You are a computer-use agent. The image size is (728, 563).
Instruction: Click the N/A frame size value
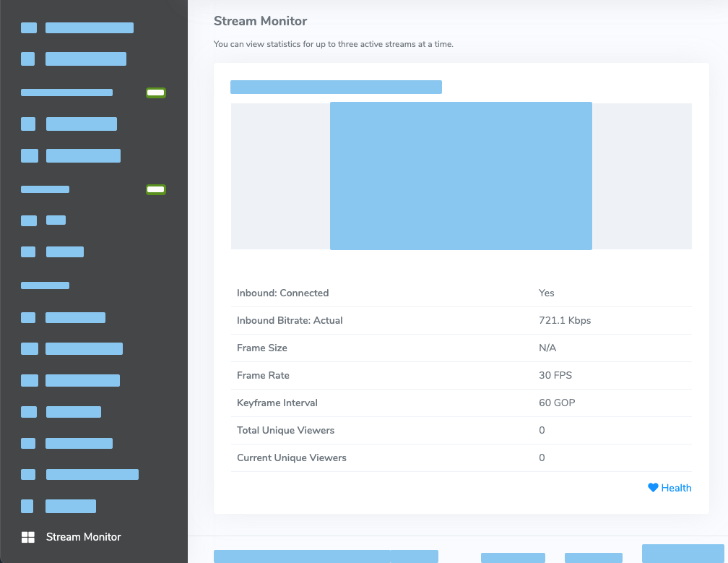[x=547, y=348]
